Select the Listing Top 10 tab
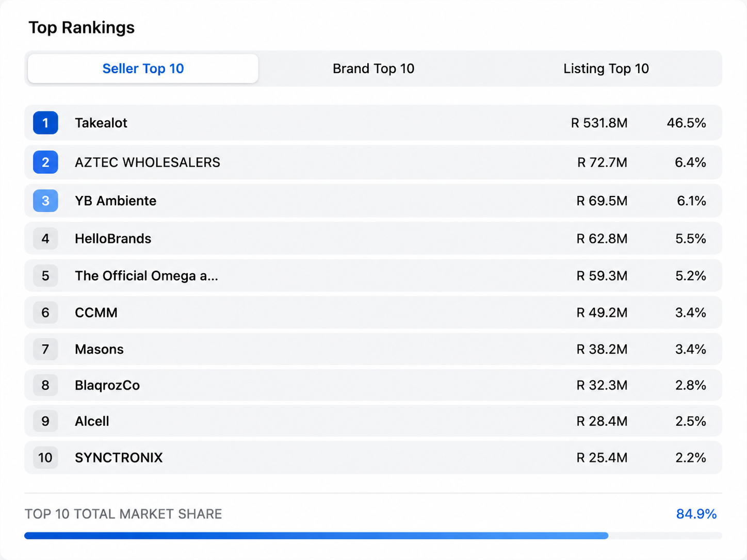 coord(606,69)
